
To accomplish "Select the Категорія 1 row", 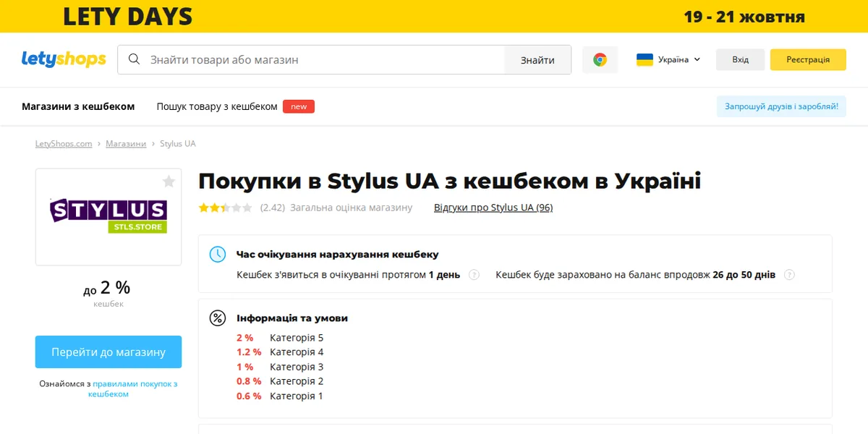I will coord(280,396).
